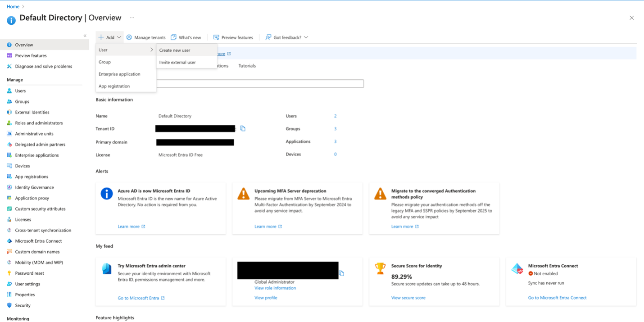Click Go to Microsoft Entra Connect link
The width and height of the screenshot is (644, 322).
point(558,298)
